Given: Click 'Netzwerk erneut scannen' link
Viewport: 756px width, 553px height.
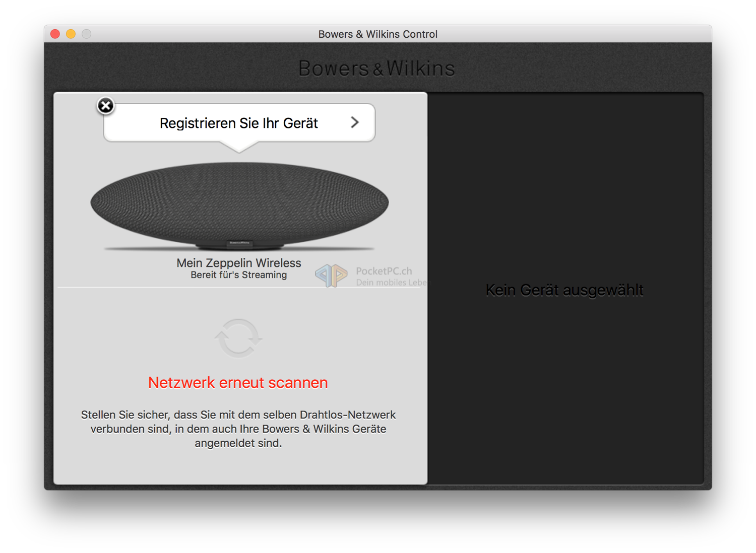Looking at the screenshot, I should pyautogui.click(x=238, y=383).
